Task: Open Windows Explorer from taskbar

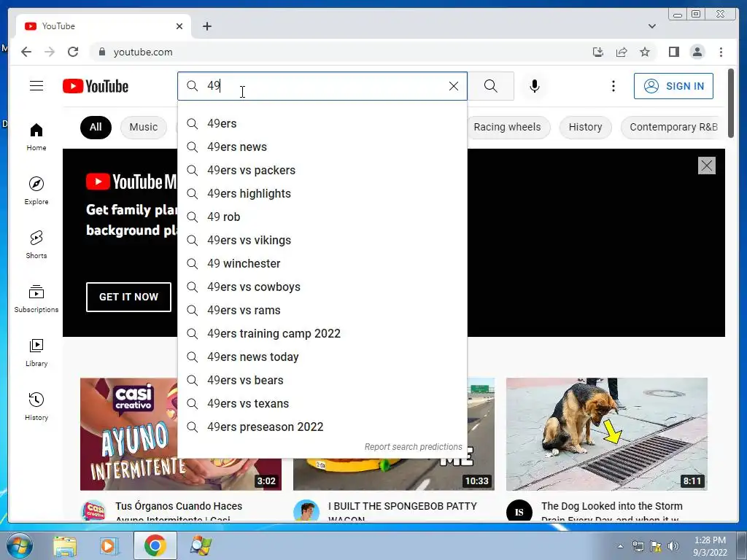Action: tap(65, 545)
